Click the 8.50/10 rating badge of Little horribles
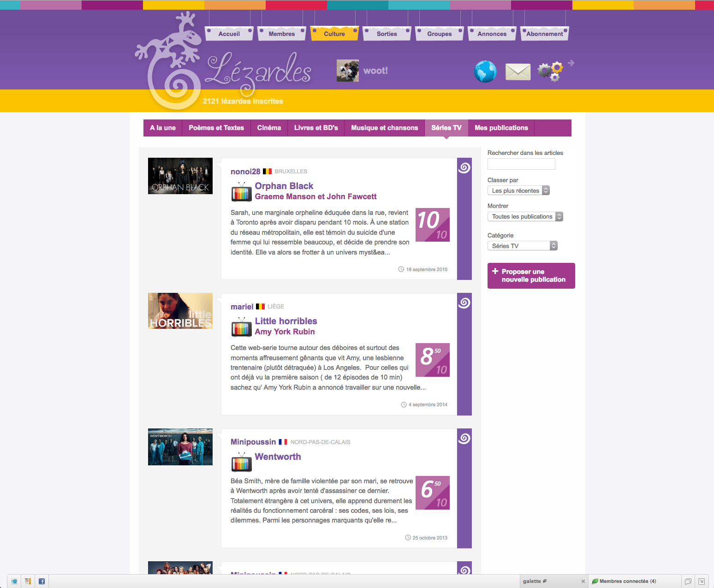Screen dimensions: 714x588 point(433,360)
